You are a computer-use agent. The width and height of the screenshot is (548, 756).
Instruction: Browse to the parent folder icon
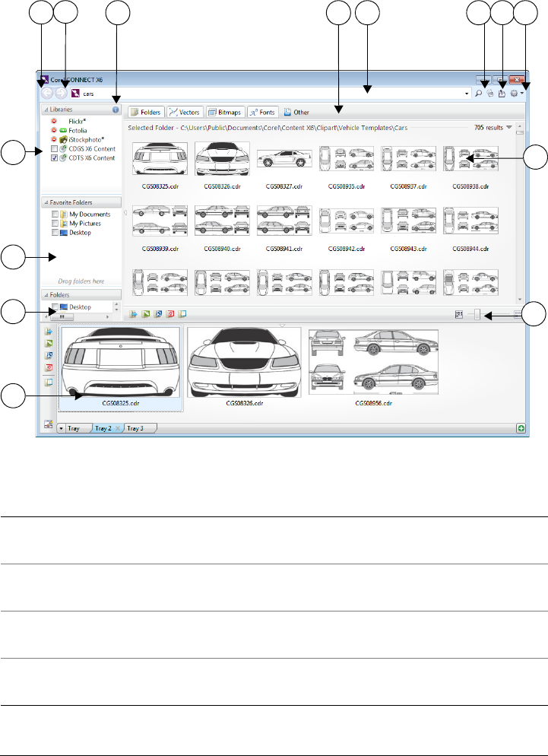click(502, 94)
